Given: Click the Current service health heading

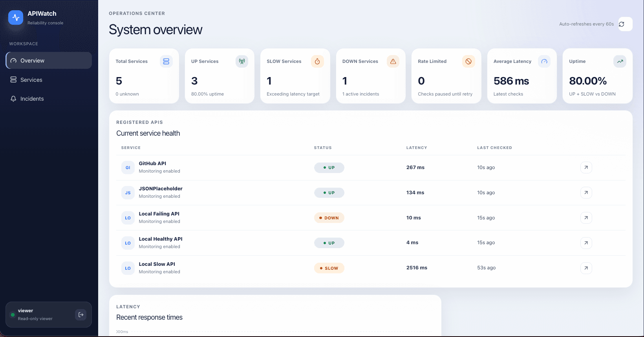Looking at the screenshot, I should [x=148, y=133].
